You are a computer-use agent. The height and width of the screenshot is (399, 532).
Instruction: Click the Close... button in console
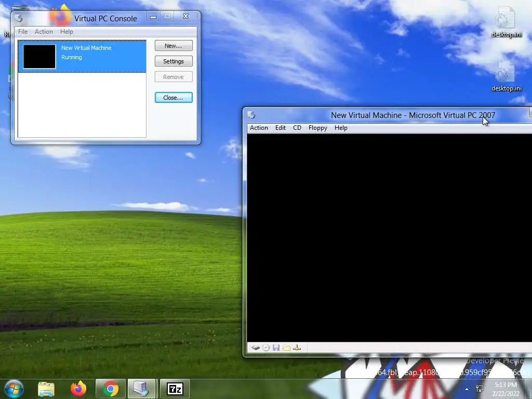click(x=174, y=97)
